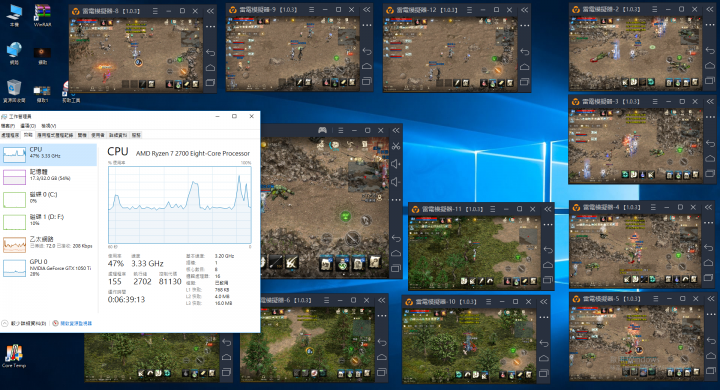Open WinRAR desktop icon
Image resolution: width=720 pixels, height=390 pixels.
pyautogui.click(x=42, y=15)
